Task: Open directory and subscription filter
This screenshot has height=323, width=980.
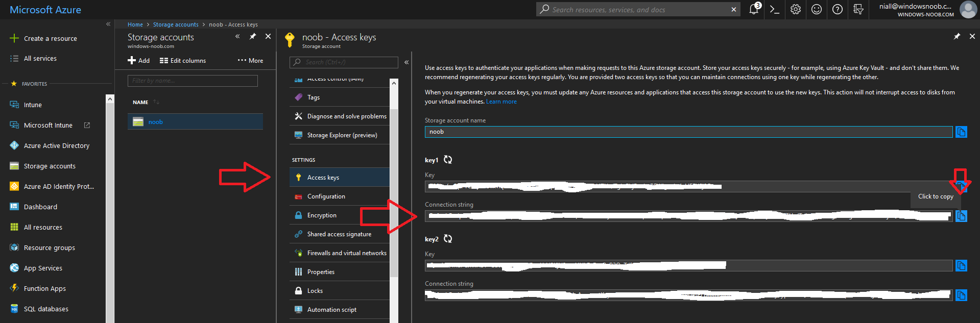Action: pos(858,9)
